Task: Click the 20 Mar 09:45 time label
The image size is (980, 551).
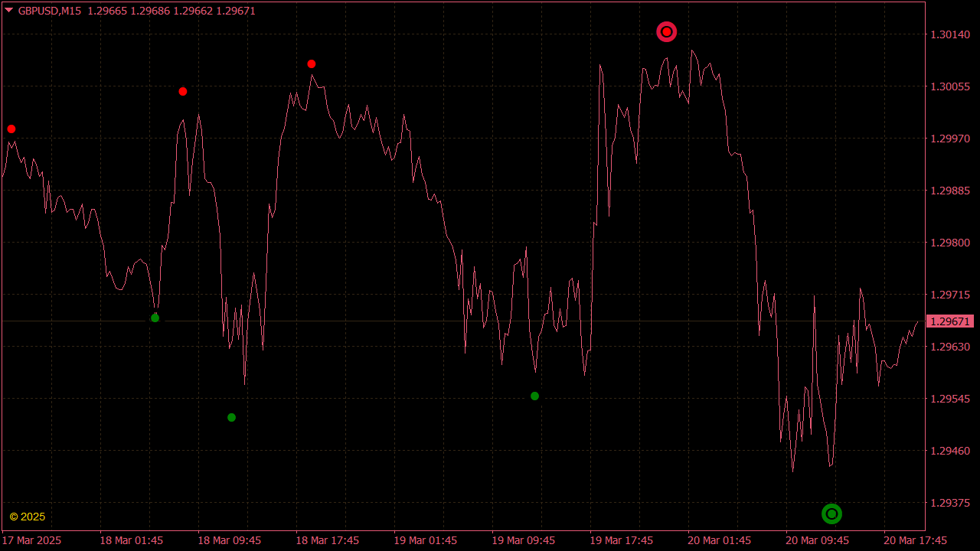Action: coord(818,540)
